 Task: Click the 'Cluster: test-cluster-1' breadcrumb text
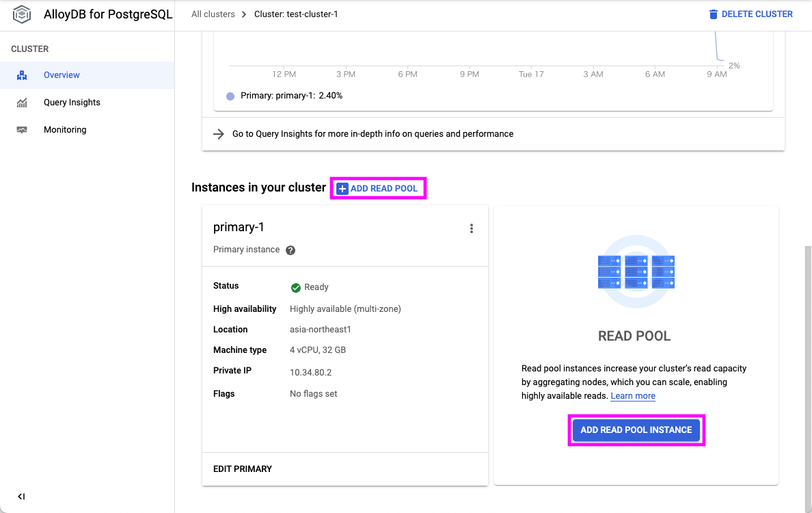(296, 14)
